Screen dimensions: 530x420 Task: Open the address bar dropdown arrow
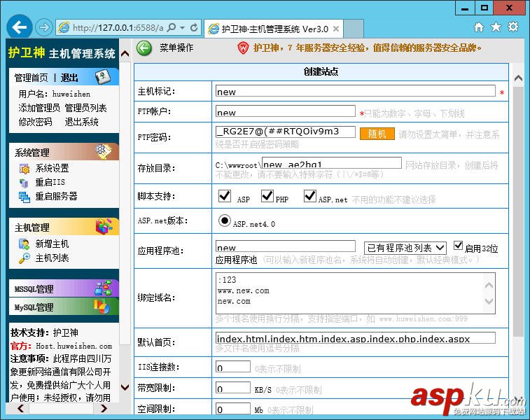pyautogui.click(x=183, y=28)
